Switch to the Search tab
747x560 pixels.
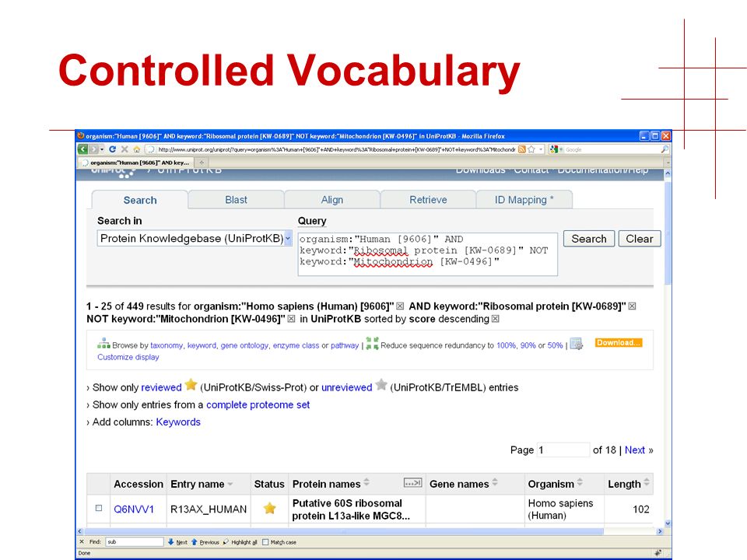pyautogui.click(x=140, y=200)
